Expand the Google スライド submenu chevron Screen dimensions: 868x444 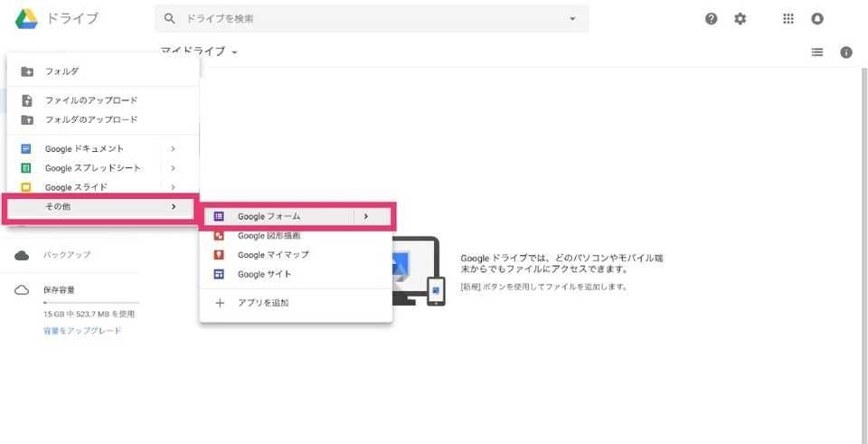[x=174, y=187]
